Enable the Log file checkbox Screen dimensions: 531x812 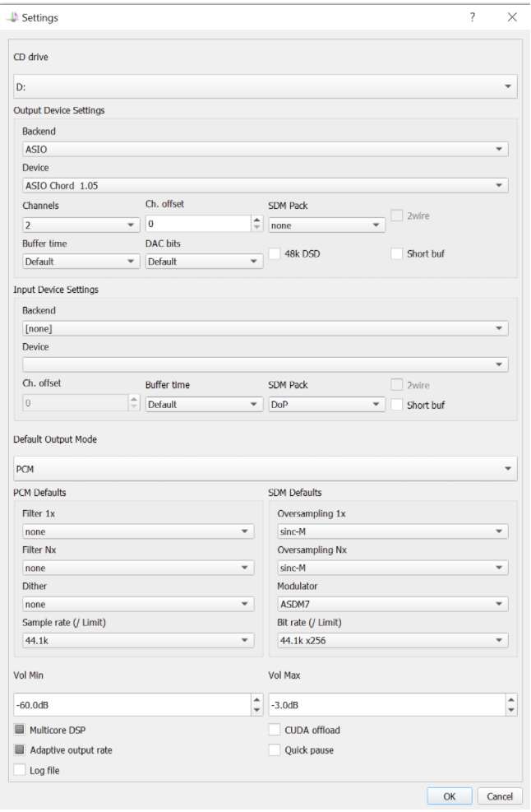click(19, 770)
